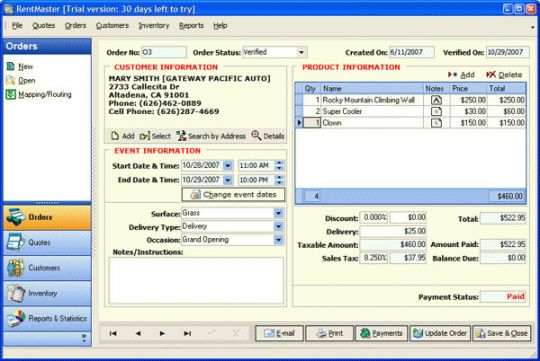Open notes for Super Cooler row
540x361 pixels.
tap(436, 112)
